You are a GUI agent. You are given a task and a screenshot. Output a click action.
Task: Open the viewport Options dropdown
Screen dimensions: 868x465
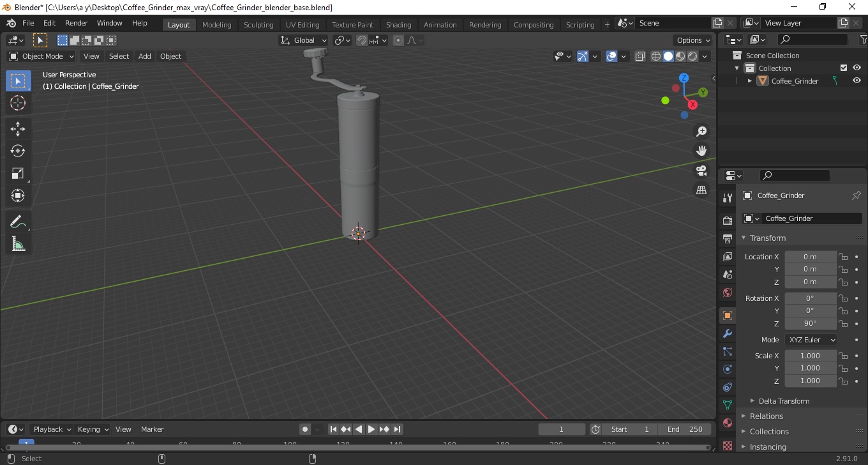694,40
